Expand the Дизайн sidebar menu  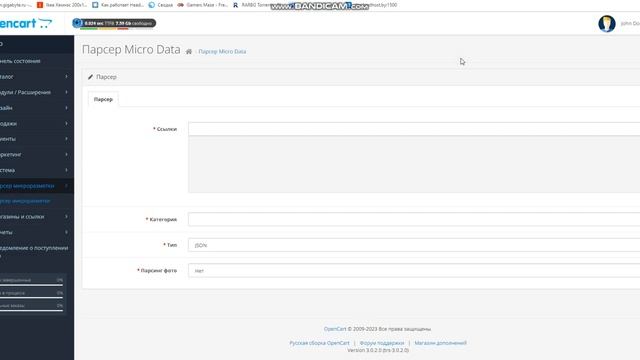point(37,108)
